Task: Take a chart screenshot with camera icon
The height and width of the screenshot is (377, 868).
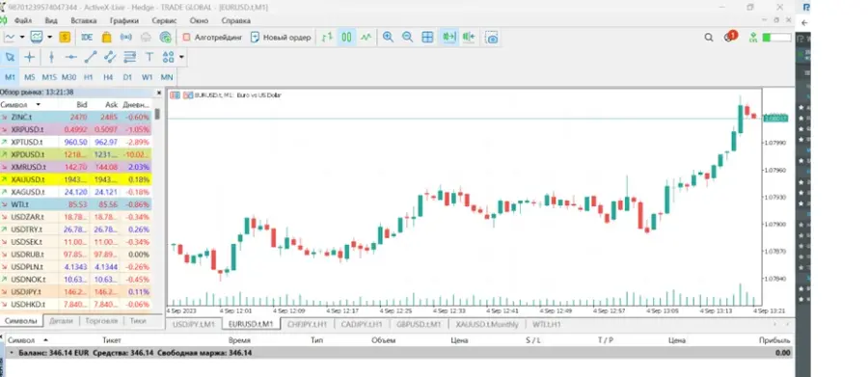Action: click(492, 38)
